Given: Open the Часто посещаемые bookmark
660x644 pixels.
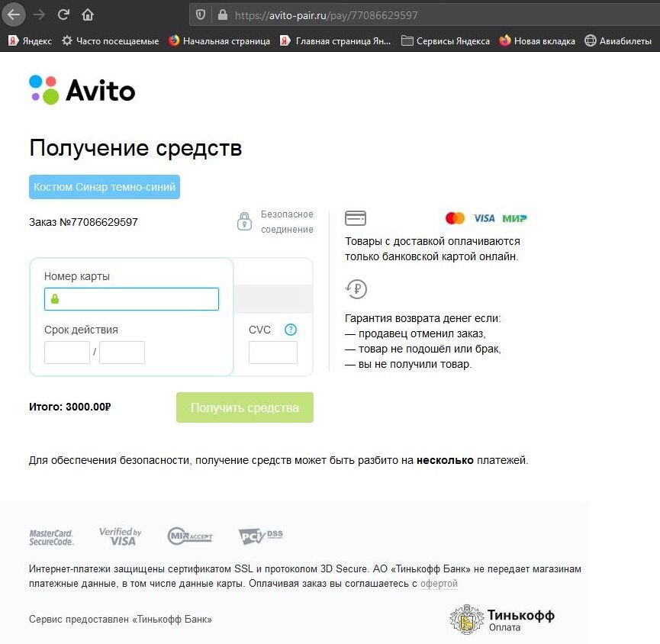Looking at the screenshot, I should 111,41.
